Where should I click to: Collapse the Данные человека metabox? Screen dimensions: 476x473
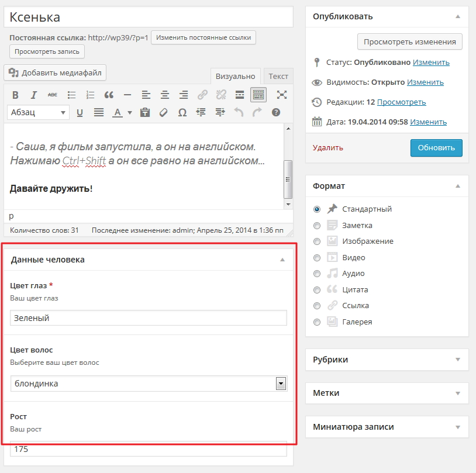[x=282, y=260]
